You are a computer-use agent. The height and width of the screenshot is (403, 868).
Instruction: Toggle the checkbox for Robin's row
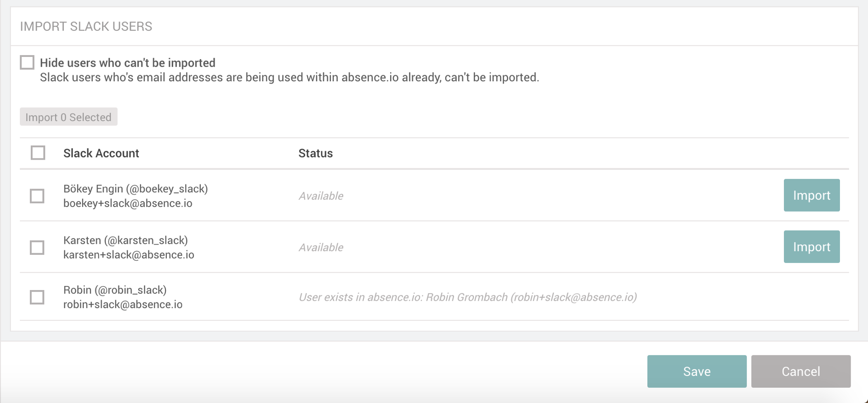[x=37, y=297]
